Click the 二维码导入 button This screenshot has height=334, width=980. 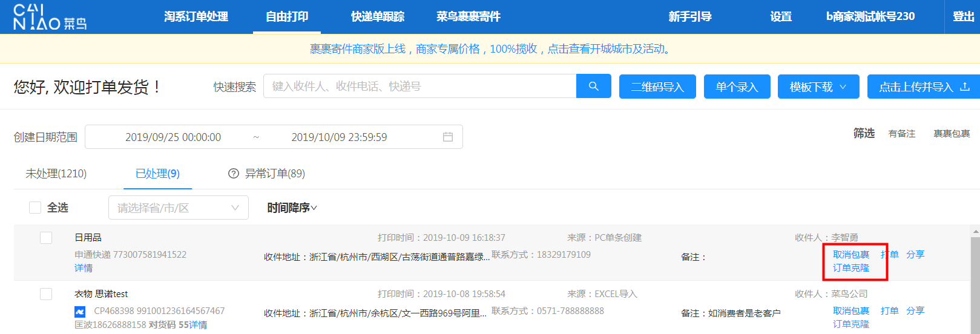[x=657, y=87]
